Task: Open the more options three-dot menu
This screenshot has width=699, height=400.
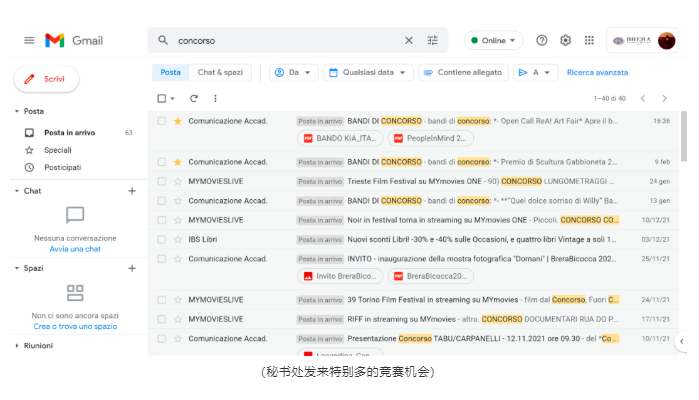Action: [215, 98]
